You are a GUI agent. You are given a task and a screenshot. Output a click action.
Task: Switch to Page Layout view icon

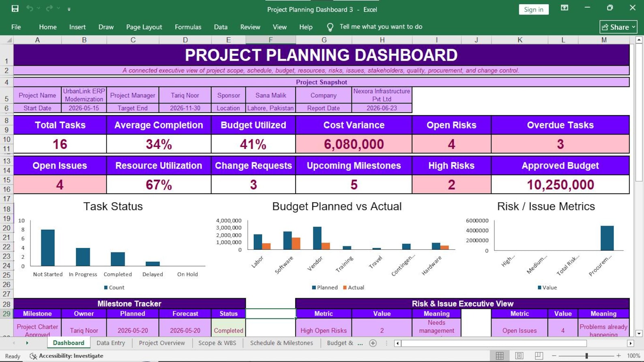click(x=519, y=356)
